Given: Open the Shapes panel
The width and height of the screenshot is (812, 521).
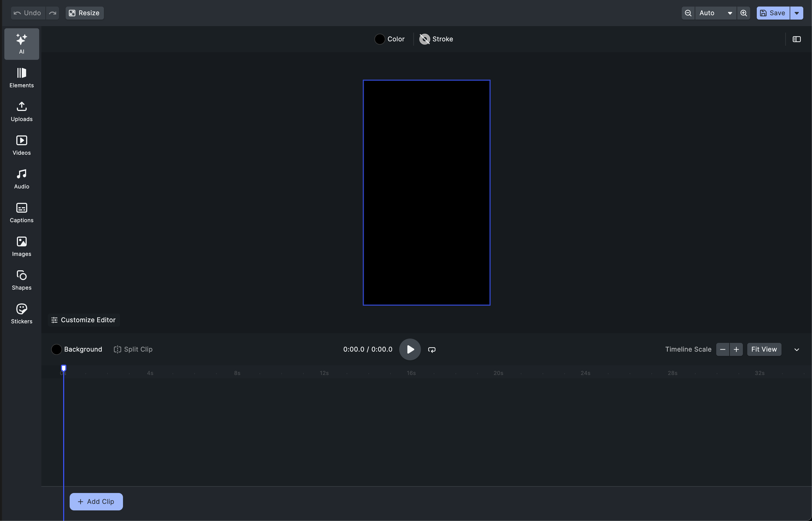Looking at the screenshot, I should pos(21,280).
